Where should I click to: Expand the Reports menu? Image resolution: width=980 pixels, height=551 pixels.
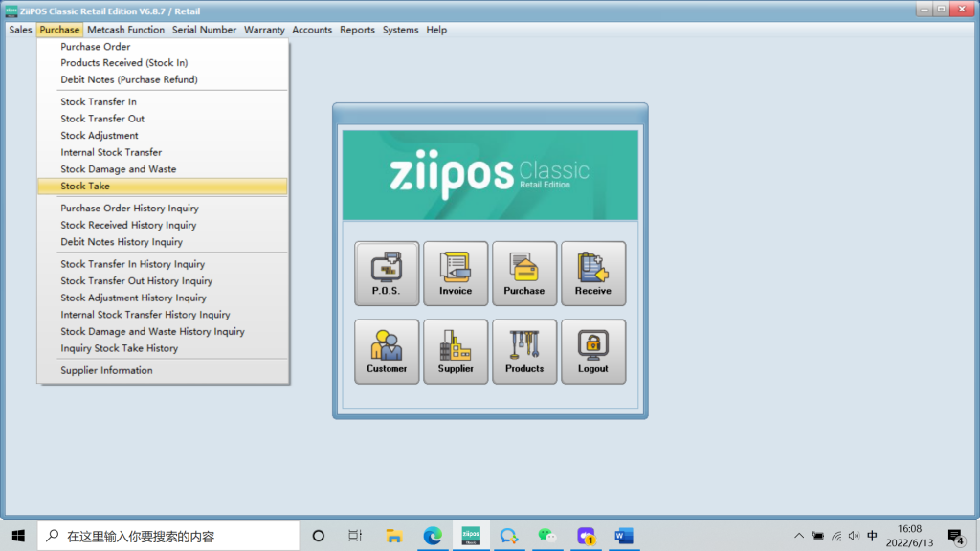point(357,30)
